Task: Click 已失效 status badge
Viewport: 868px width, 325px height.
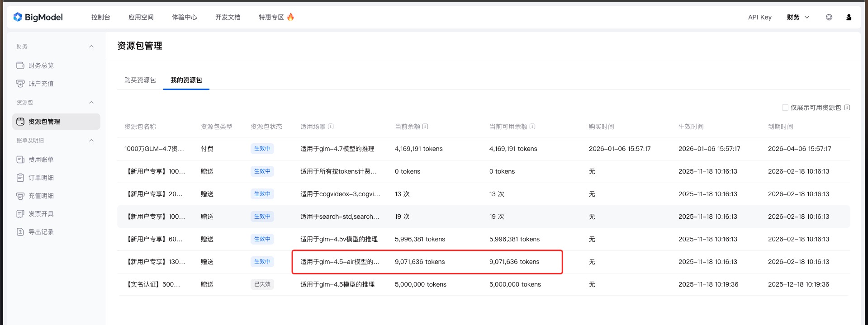Action: point(262,284)
